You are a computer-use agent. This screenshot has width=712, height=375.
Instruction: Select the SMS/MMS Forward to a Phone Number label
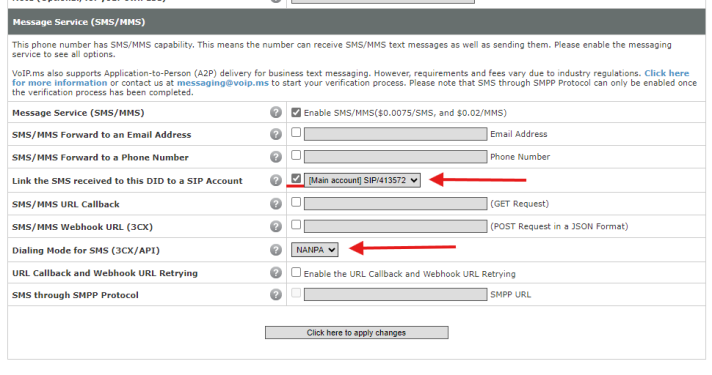(x=100, y=157)
